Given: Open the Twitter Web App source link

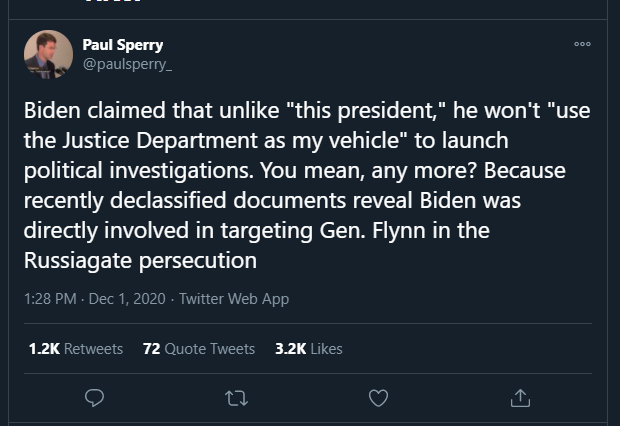Looking at the screenshot, I should click(x=234, y=299).
